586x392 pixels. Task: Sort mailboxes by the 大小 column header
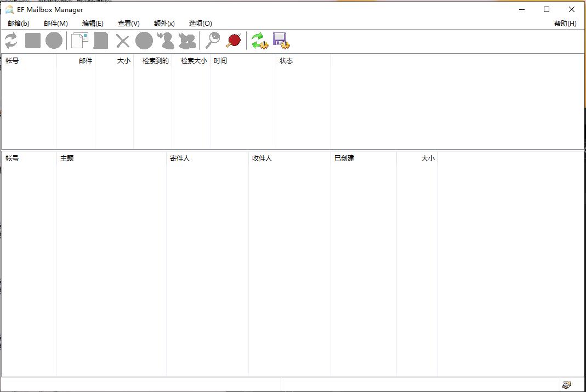pos(124,61)
